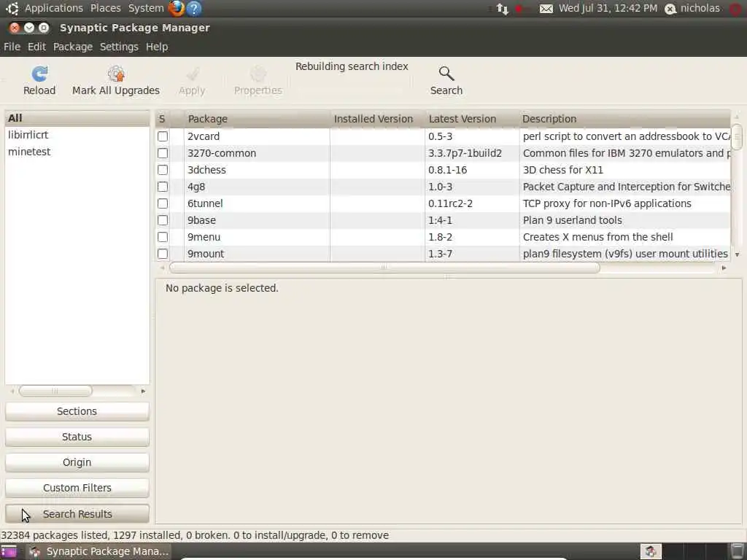Sort by Installed Version column header
This screenshot has height=560, width=747.
[x=377, y=119]
